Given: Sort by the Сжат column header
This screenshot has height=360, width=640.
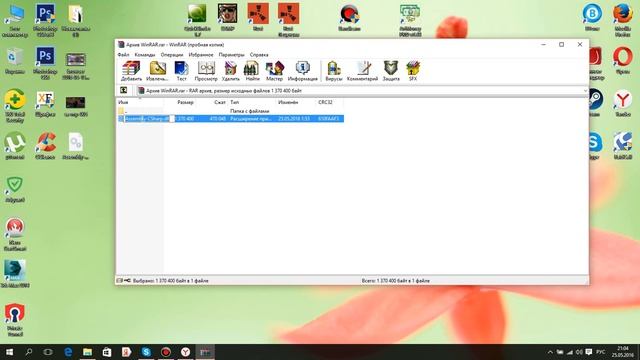Looking at the screenshot, I should (x=211, y=102).
